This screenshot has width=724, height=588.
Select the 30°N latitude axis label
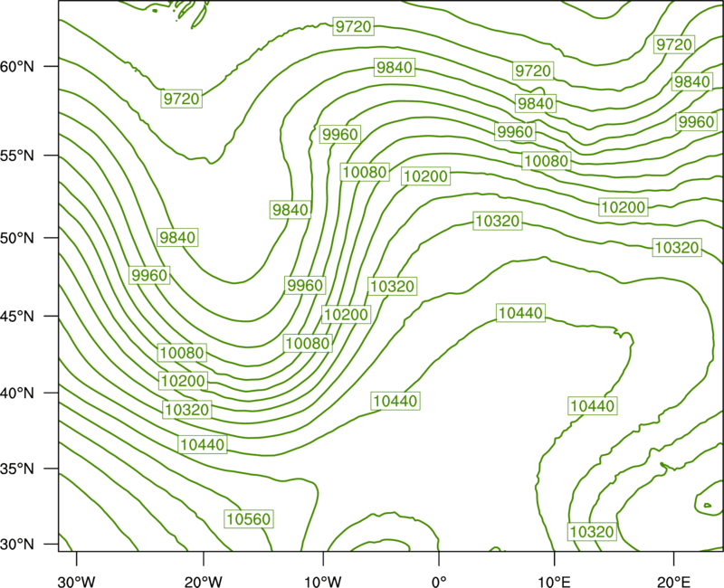(17, 545)
